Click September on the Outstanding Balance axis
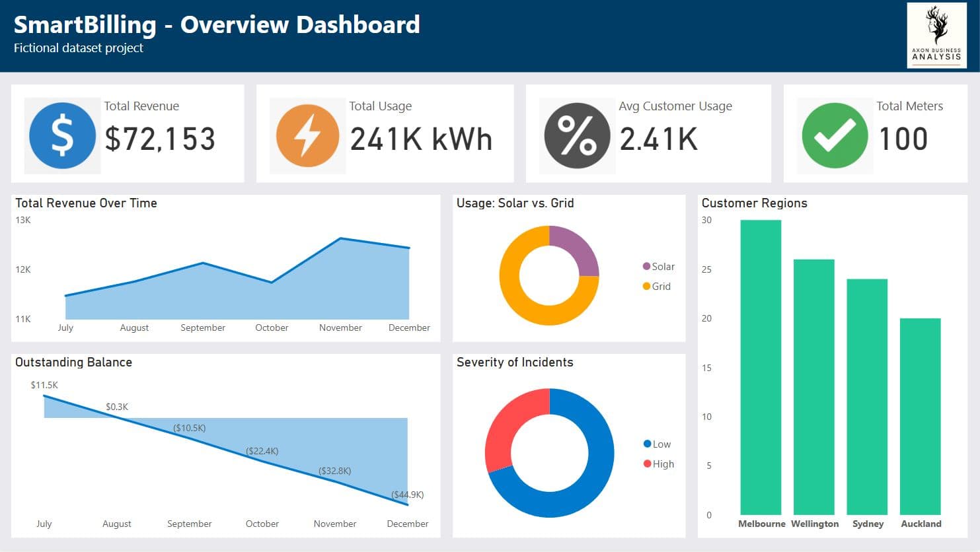This screenshot has width=980, height=552. pos(190,524)
